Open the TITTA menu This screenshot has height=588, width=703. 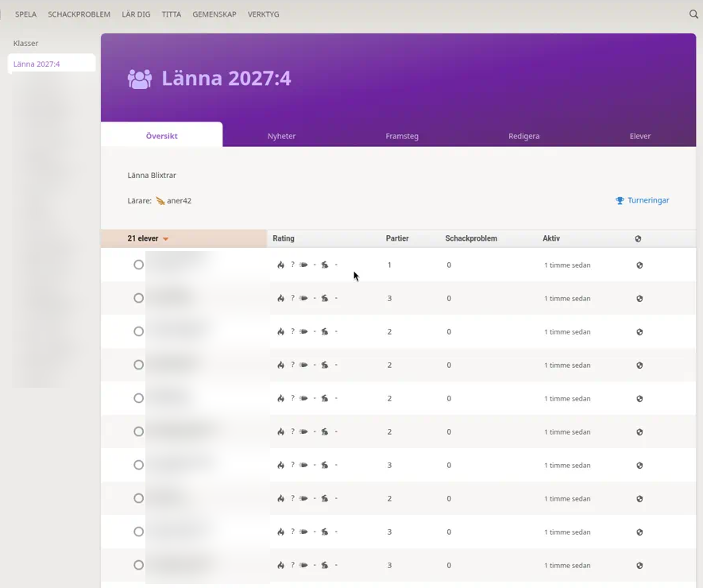172,14
